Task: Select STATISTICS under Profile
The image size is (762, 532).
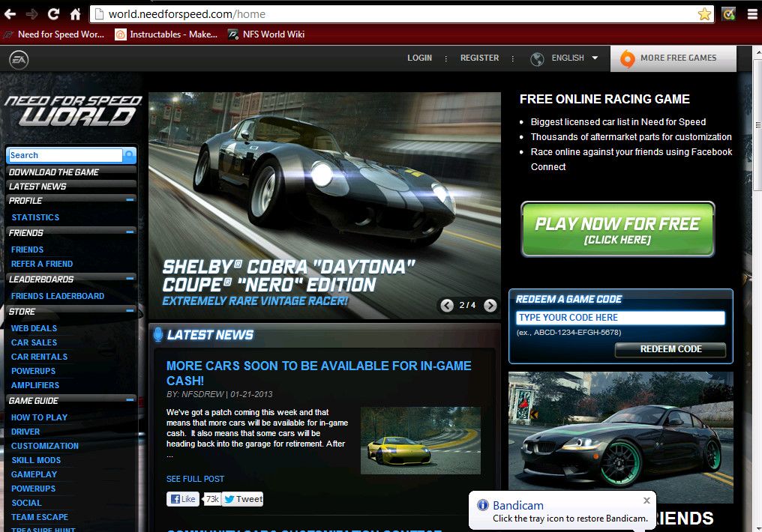Action: coord(35,217)
